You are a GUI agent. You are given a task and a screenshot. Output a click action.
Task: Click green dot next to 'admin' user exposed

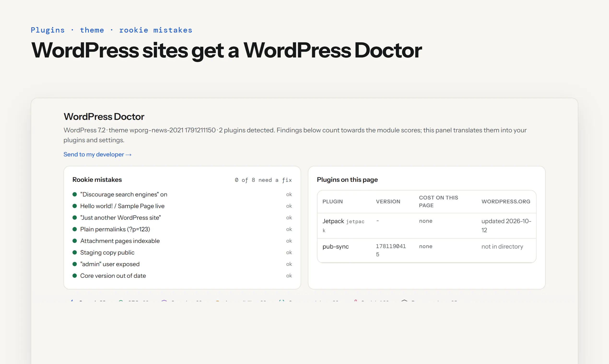pyautogui.click(x=75, y=264)
